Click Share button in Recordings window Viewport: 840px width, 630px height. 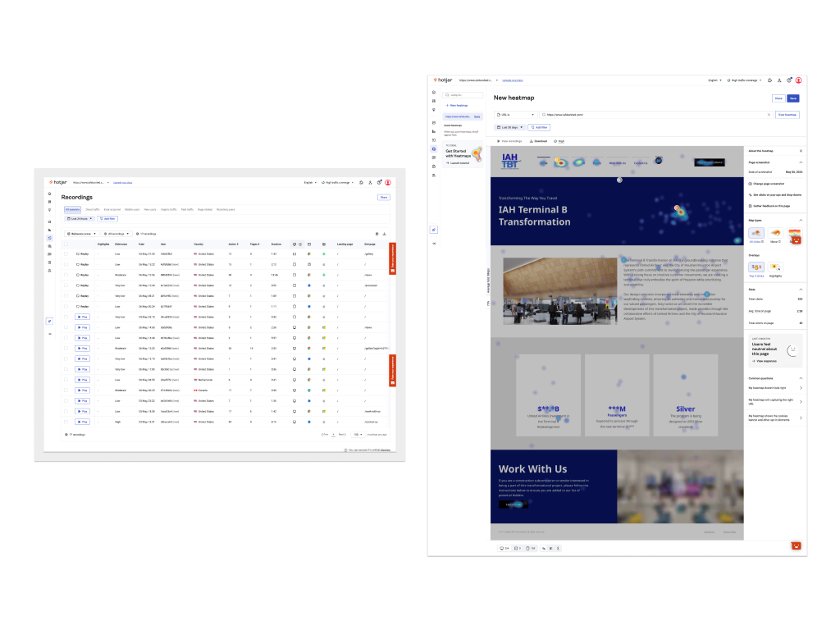pos(384,197)
